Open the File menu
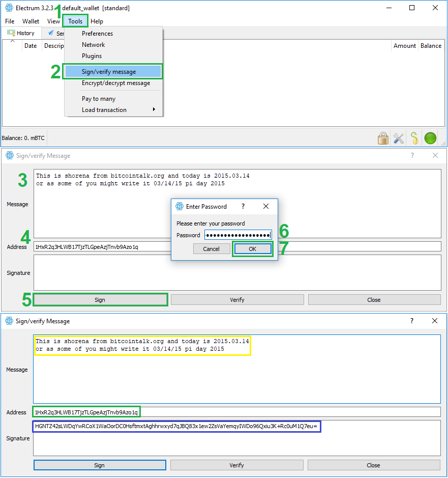This screenshot has width=448, height=478. point(10,21)
